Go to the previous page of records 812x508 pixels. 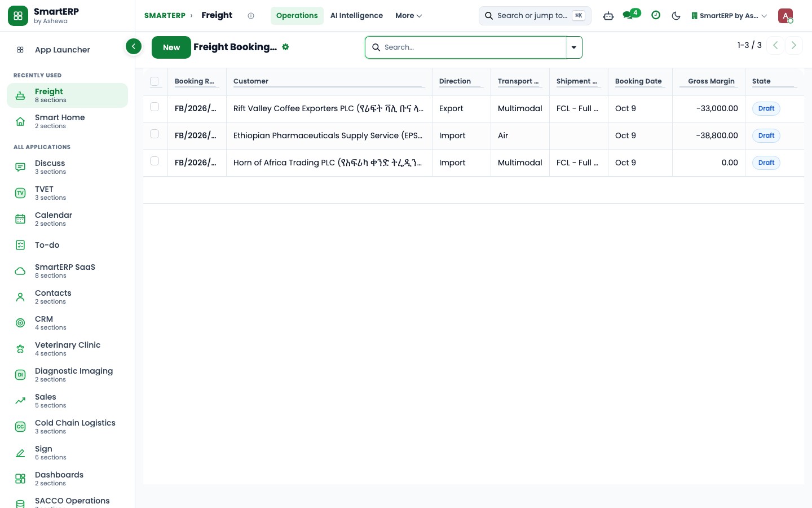pos(775,45)
